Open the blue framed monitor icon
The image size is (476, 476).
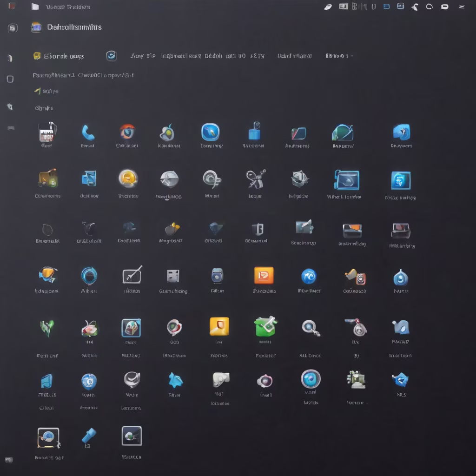click(346, 180)
